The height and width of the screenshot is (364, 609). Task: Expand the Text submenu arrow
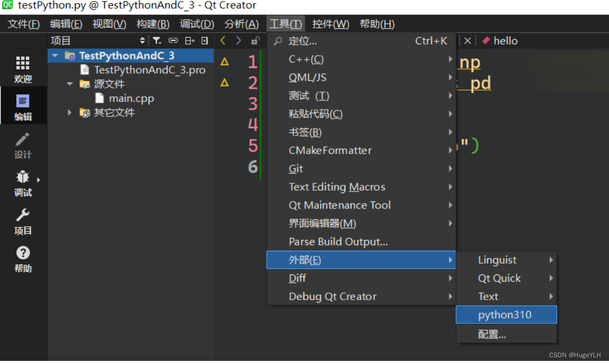click(551, 297)
